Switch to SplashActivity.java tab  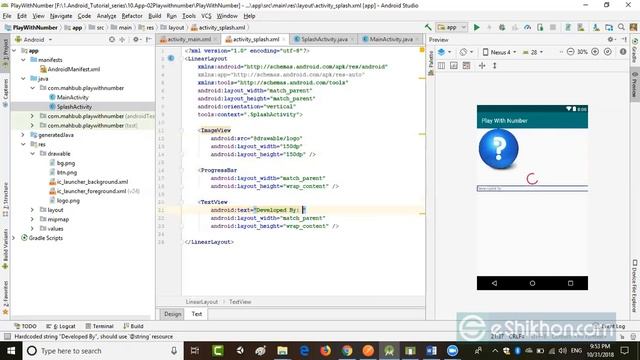click(324, 39)
